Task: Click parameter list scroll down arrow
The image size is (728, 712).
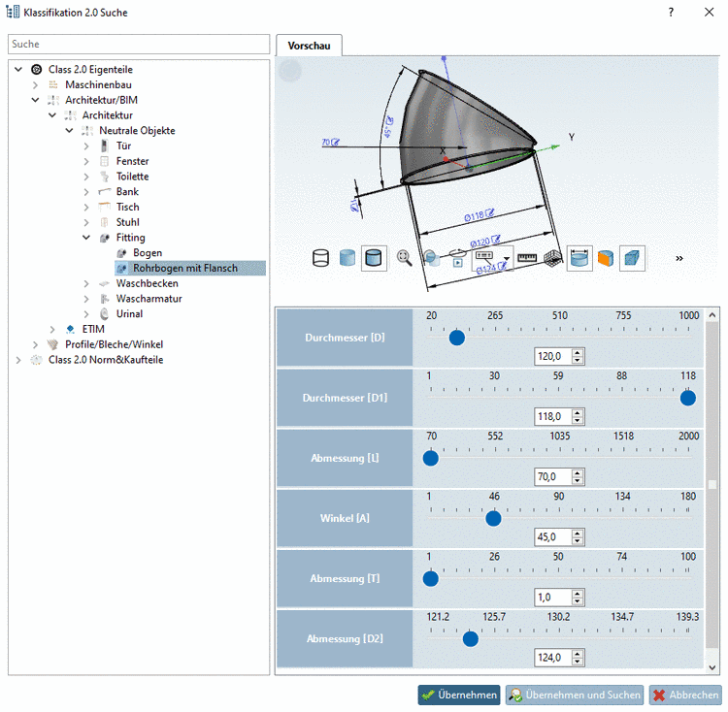Action: pyautogui.click(x=712, y=668)
